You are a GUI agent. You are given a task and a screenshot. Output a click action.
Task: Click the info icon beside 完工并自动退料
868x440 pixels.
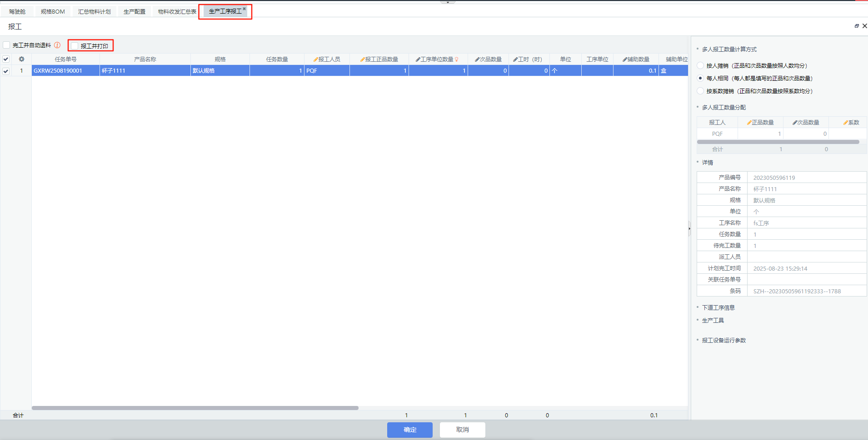pos(57,45)
